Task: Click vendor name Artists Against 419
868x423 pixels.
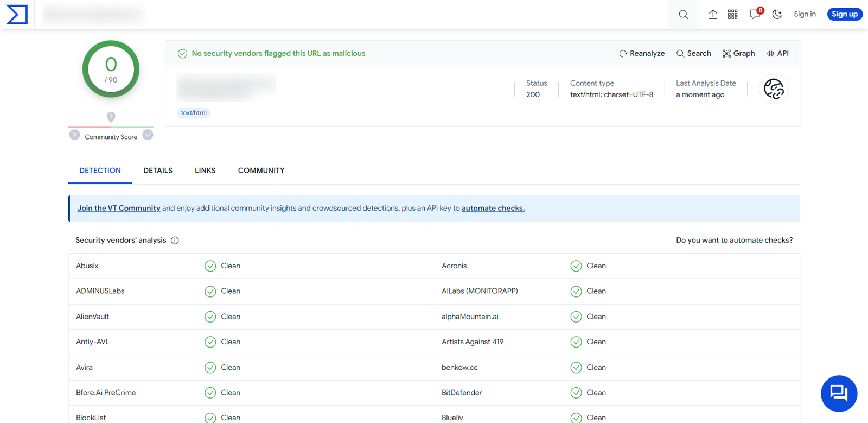Action: click(x=473, y=342)
